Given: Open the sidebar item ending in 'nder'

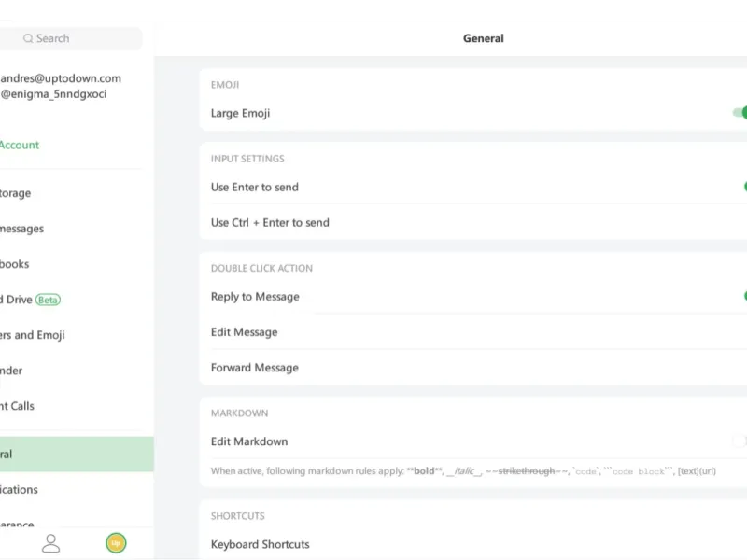Looking at the screenshot, I should [77, 371].
